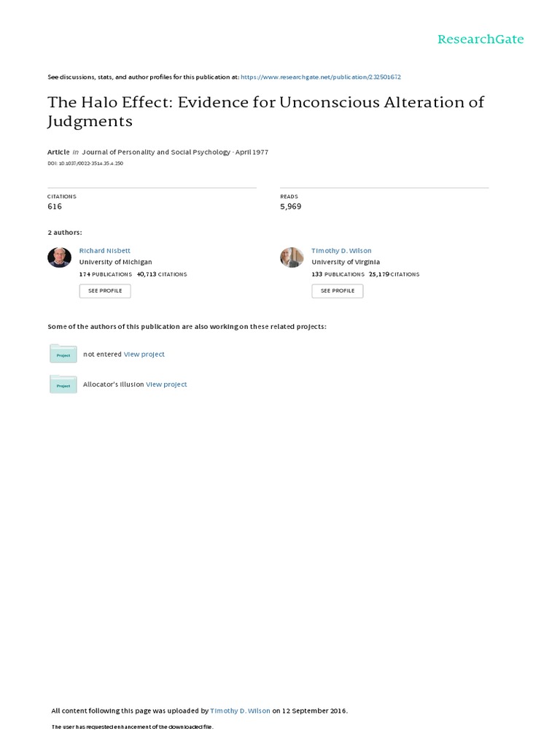The height and width of the screenshot is (747, 560).
Task: Follow View project link for "not entered"
Action: 144,354
